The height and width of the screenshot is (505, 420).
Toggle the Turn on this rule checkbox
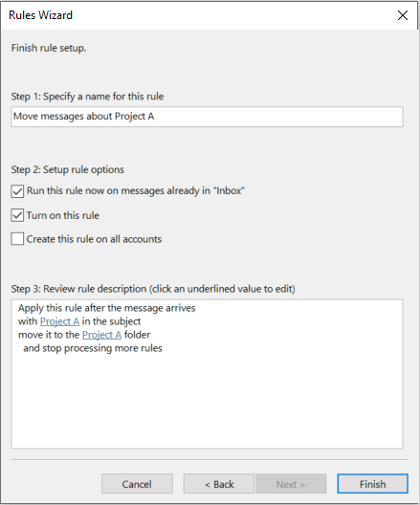click(17, 215)
